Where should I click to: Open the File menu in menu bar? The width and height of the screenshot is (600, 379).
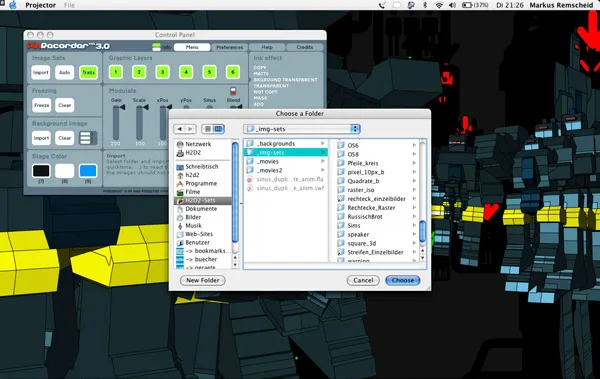click(69, 5)
